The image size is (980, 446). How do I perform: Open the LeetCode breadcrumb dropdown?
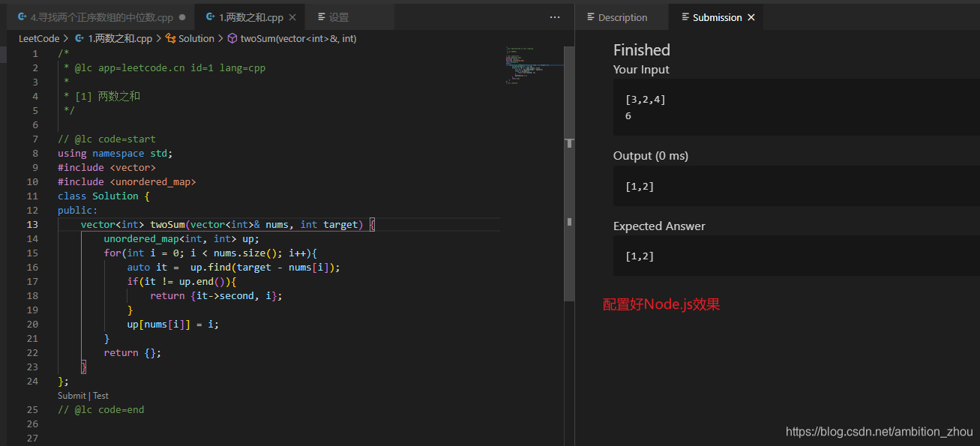(x=39, y=38)
